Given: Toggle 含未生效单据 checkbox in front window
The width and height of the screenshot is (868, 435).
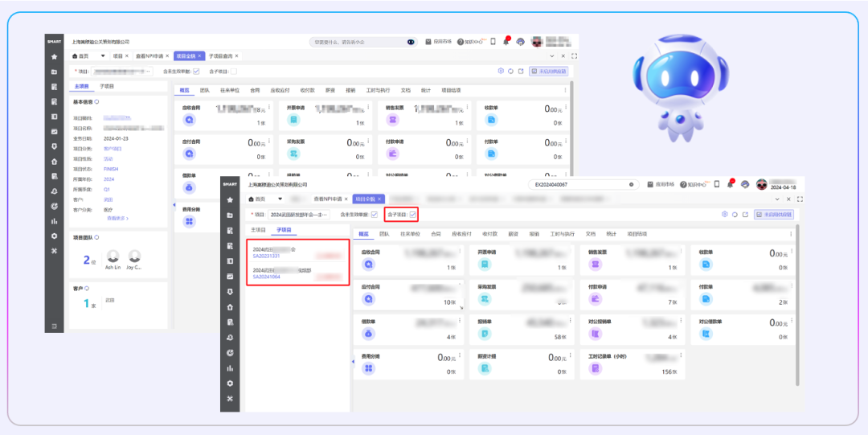Looking at the screenshot, I should coord(374,215).
